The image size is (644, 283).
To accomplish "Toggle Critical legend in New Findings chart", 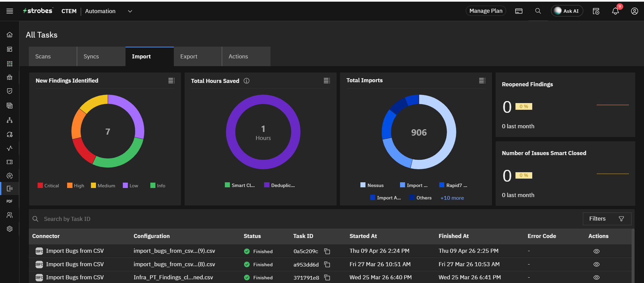I will [48, 186].
